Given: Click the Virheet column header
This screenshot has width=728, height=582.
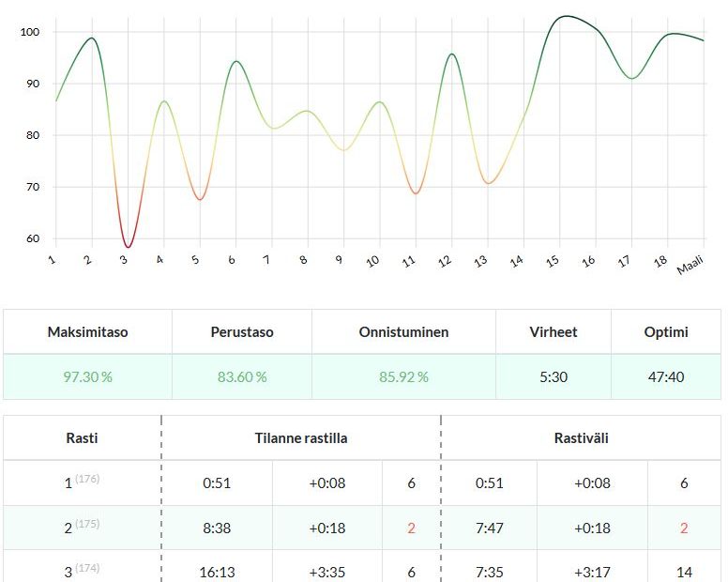Looking at the screenshot, I should click(553, 332).
